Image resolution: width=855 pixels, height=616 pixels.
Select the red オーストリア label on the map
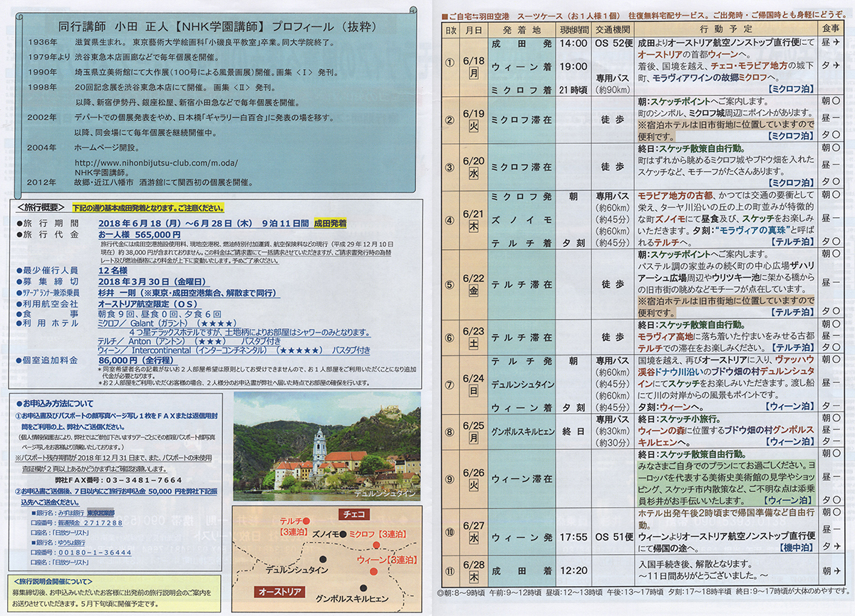click(x=281, y=592)
